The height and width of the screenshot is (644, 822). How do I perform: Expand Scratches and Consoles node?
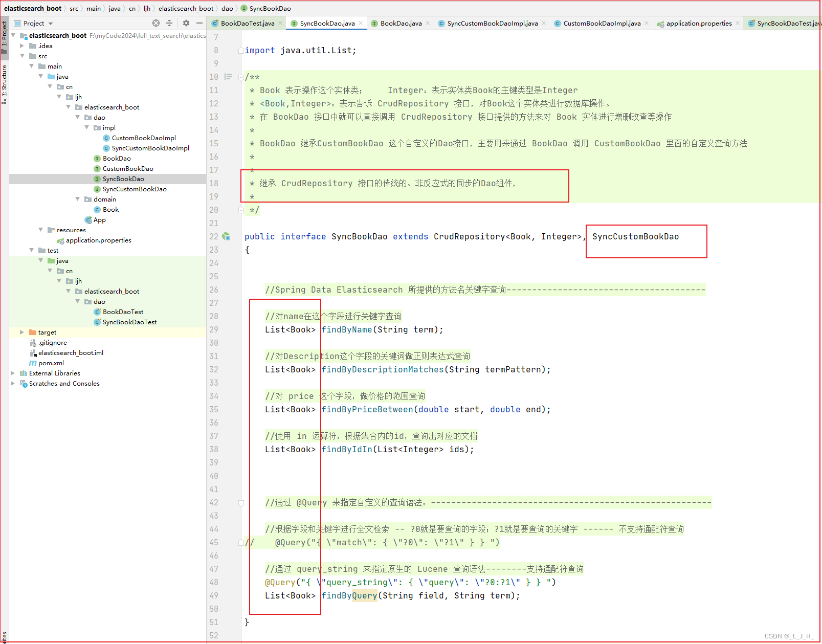[13, 384]
